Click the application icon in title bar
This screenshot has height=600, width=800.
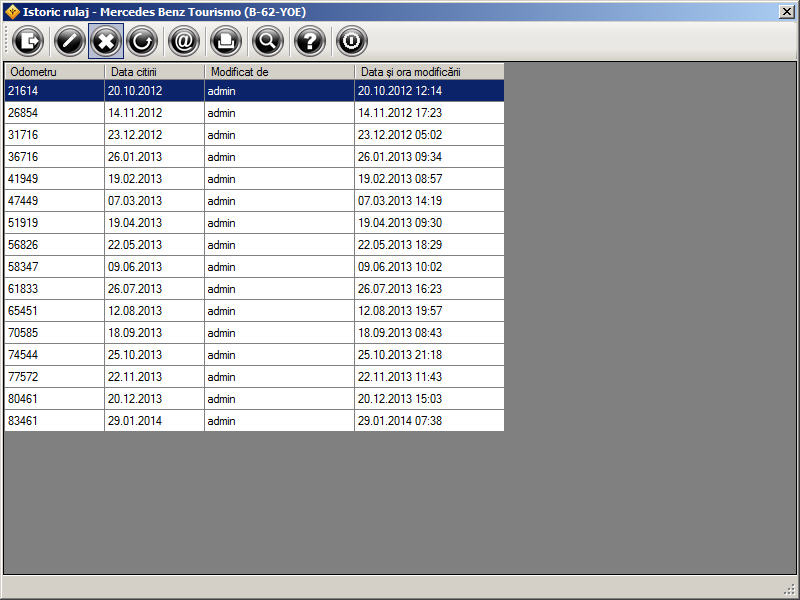pos(12,12)
